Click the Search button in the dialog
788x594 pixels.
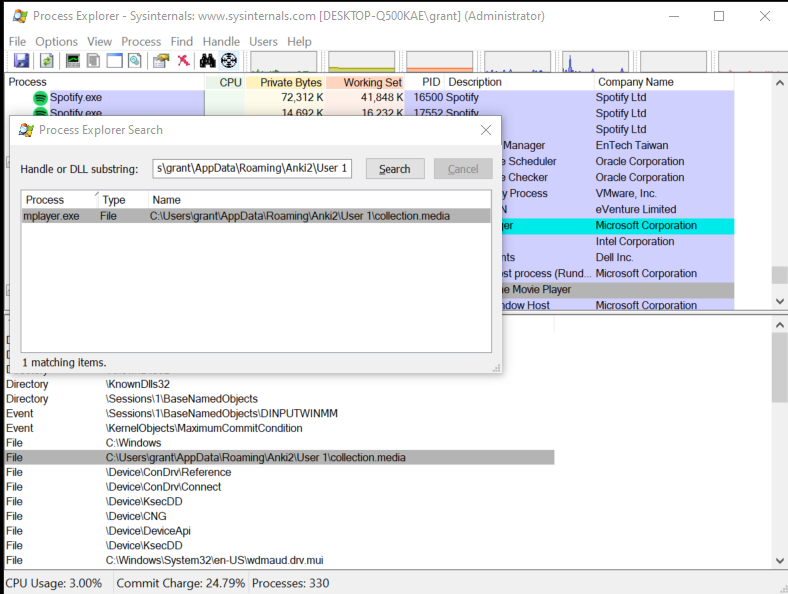coord(395,169)
